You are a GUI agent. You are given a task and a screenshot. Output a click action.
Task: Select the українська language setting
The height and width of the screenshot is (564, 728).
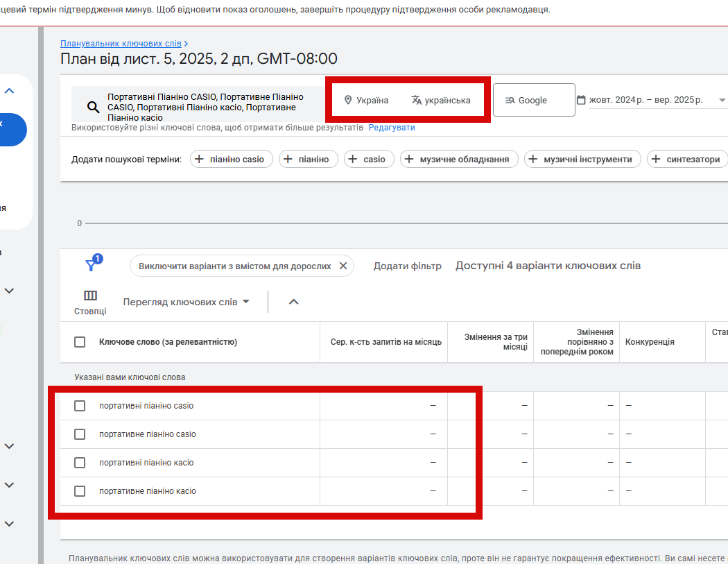tap(441, 100)
